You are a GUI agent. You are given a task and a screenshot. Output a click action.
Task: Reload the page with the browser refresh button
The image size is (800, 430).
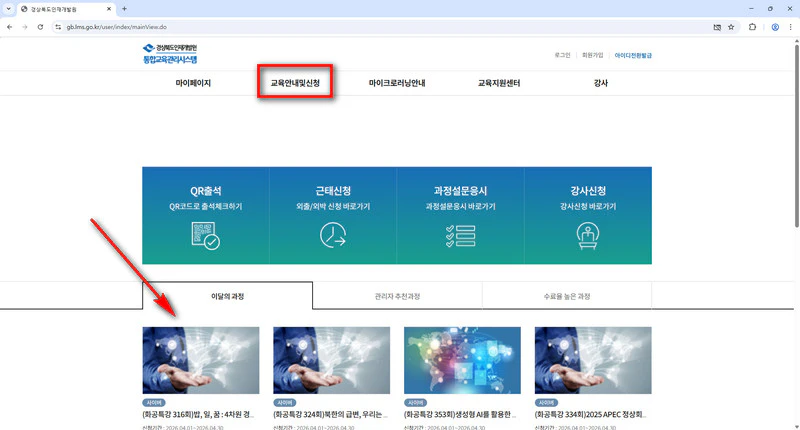(40, 27)
